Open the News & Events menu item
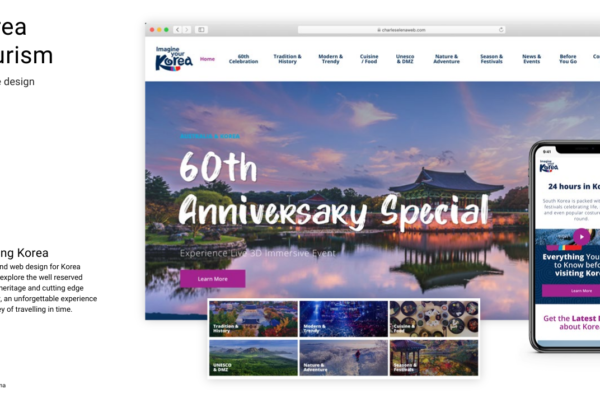The image size is (600, 403). pos(532,59)
